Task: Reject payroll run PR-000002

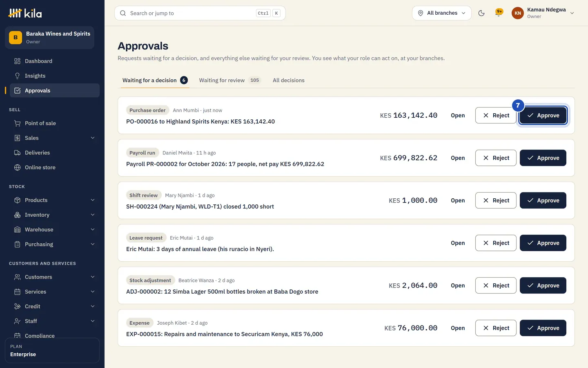Action: [496, 158]
